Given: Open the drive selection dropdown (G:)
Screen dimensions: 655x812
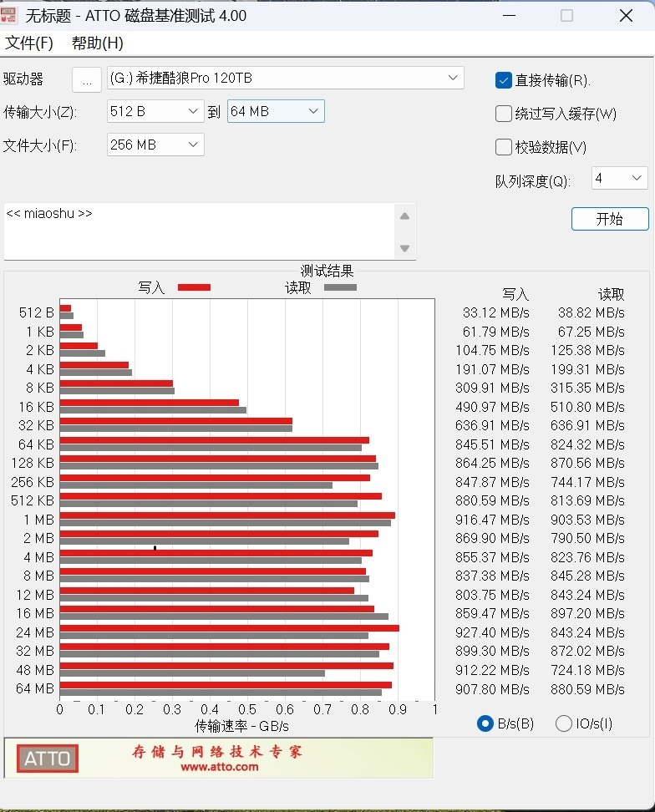Looking at the screenshot, I should [x=285, y=79].
